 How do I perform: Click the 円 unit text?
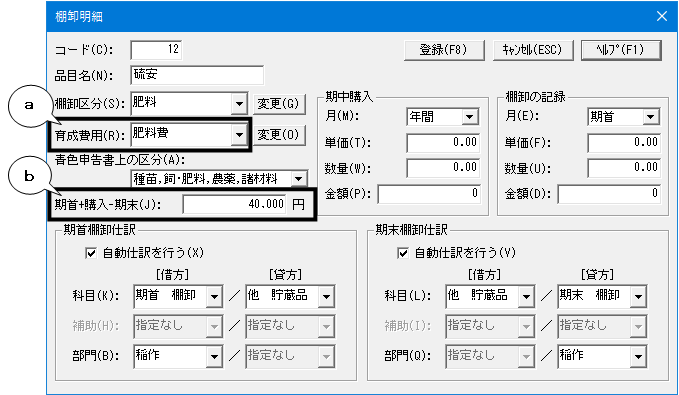pyautogui.click(x=298, y=204)
